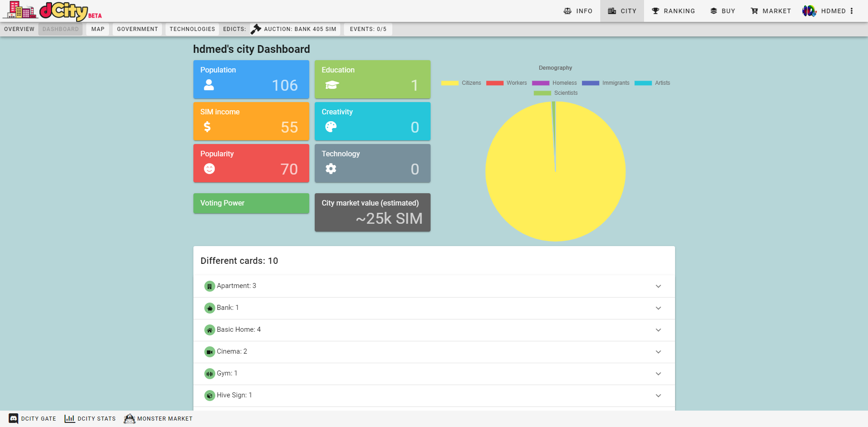The height and width of the screenshot is (427, 868).
Task: Click the Demography chart title
Action: (x=556, y=68)
